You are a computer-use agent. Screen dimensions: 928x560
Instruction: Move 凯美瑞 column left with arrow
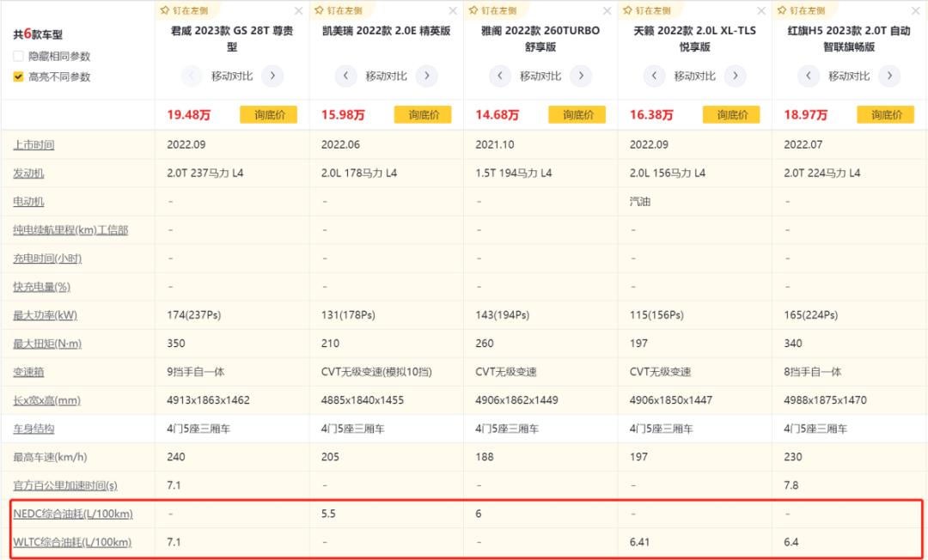[x=345, y=76]
